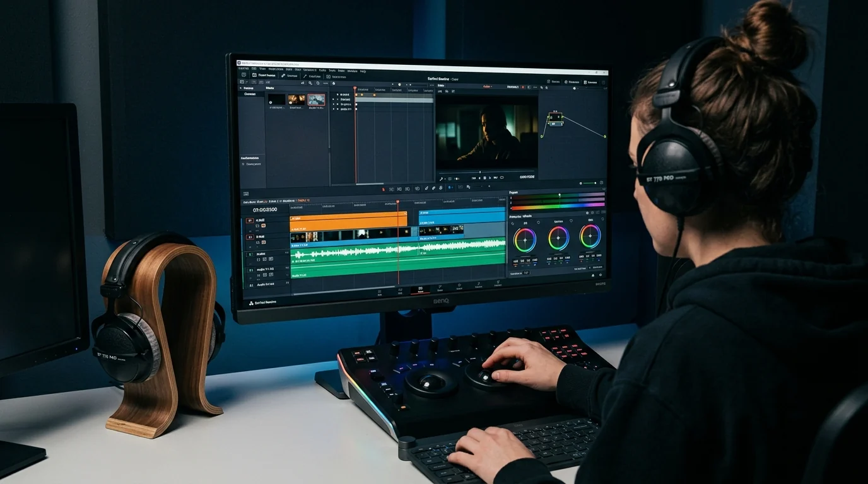
Task: Select the blue clip right of the orange clip
Action: click(x=462, y=216)
